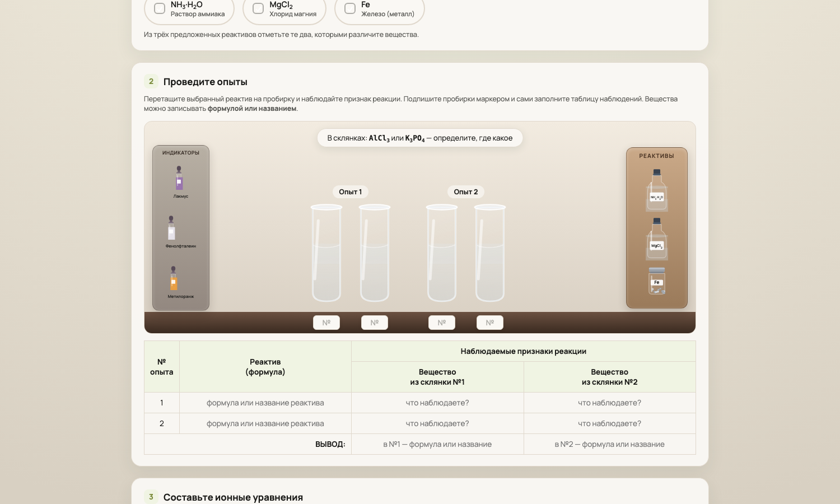This screenshot has height=504, width=840.
Task: Fill observation for flask №1 in experiment 2
Action: (437, 423)
